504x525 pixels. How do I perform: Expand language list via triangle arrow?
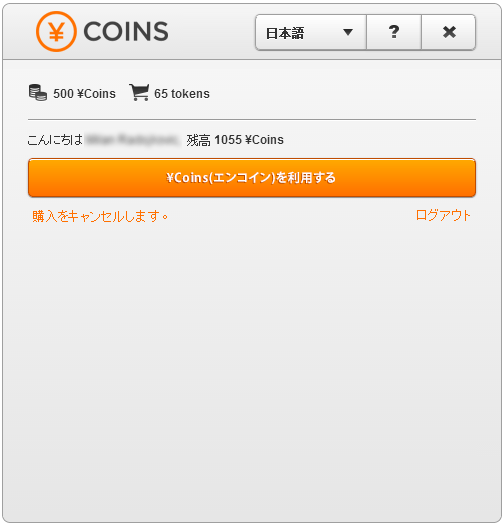[348, 32]
